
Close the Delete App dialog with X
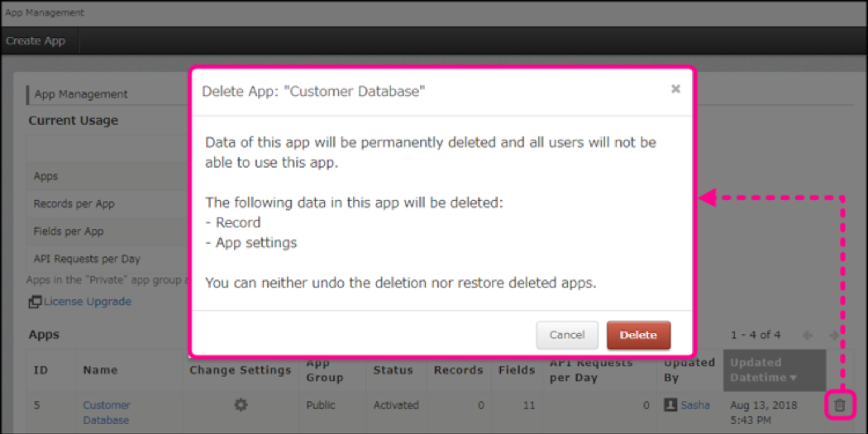675,89
